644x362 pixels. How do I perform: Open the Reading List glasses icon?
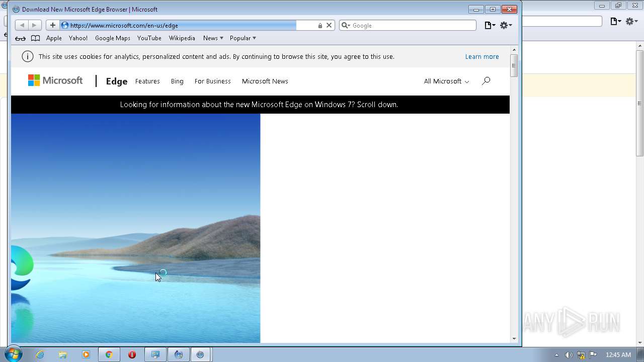pyautogui.click(x=20, y=38)
